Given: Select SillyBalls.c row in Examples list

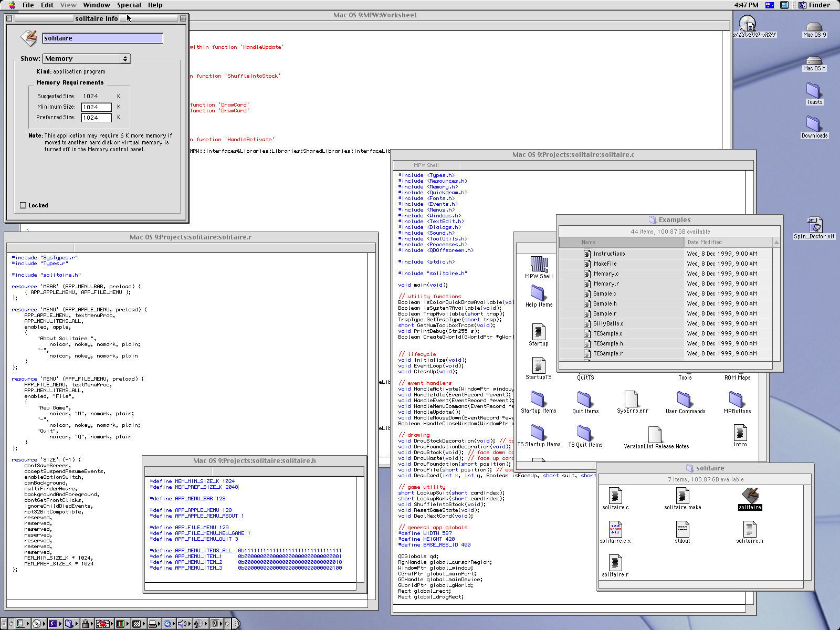Looking at the screenshot, I should (x=665, y=323).
